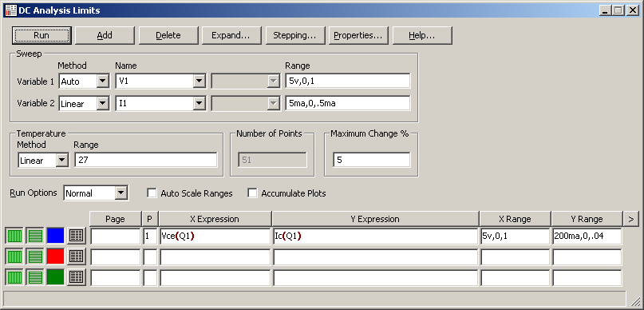The image size is (644, 310).
Task: Click Y Expression field Ic(Q1)
Action: coord(375,236)
